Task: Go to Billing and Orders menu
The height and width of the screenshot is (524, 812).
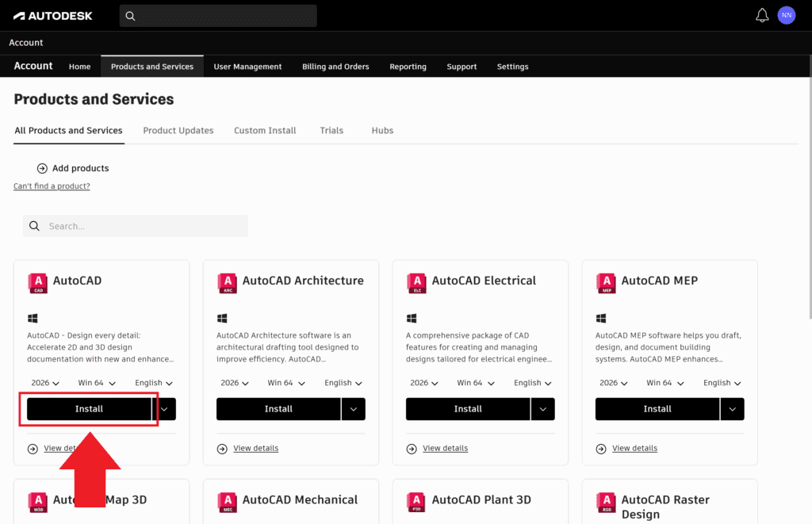Action: pos(335,67)
